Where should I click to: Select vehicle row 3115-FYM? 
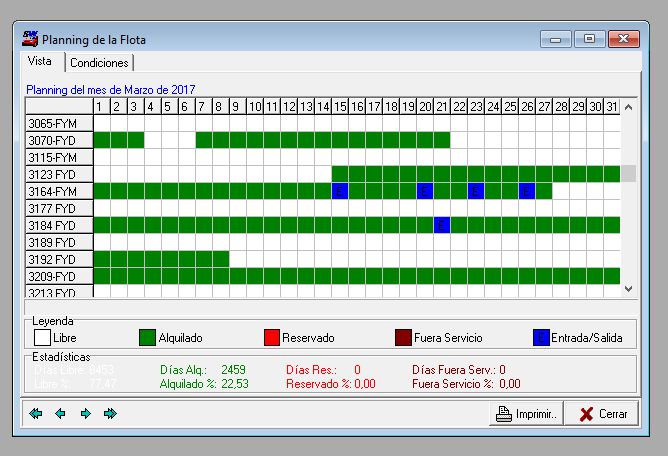click(59, 157)
